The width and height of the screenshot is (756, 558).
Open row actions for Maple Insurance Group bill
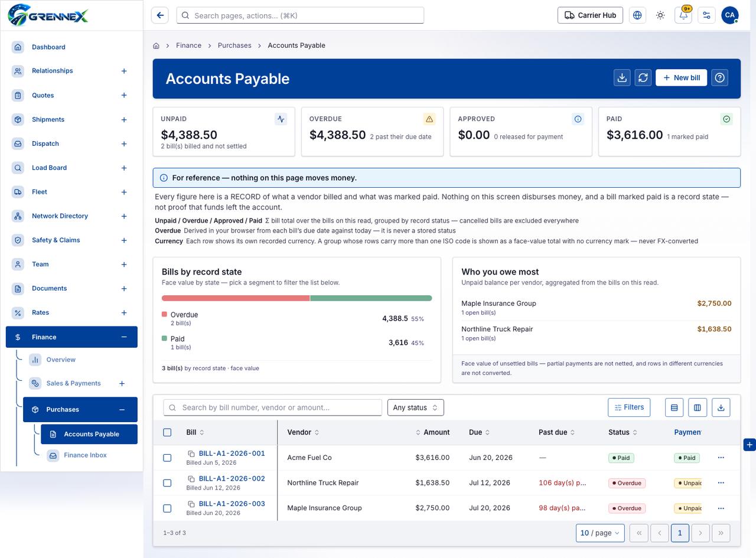click(721, 508)
